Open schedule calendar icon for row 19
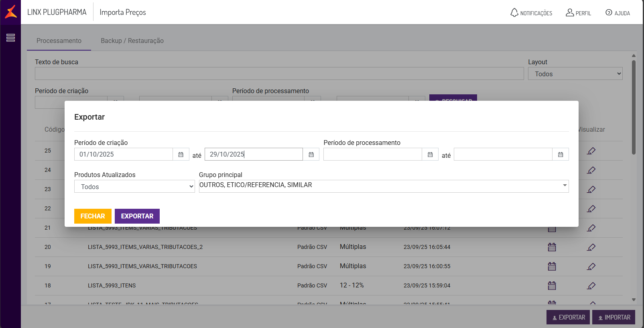The width and height of the screenshot is (644, 328). point(552,267)
